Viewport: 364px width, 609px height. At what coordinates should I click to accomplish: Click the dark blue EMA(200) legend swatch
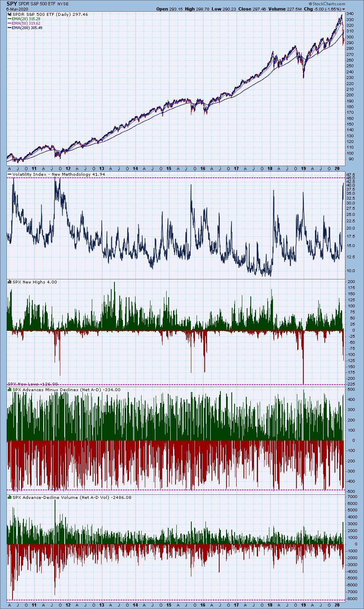point(11,28)
